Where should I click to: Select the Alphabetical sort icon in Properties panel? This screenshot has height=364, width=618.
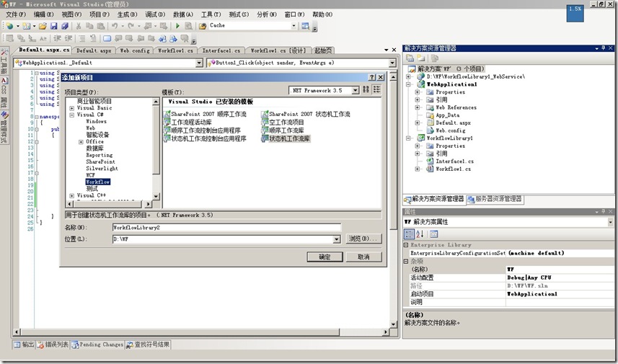[420, 234]
